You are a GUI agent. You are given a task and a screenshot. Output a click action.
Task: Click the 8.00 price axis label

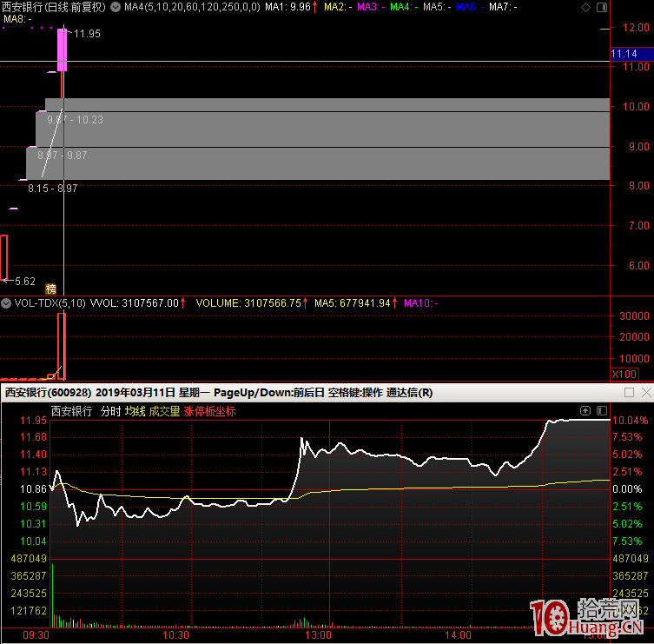tap(638, 185)
